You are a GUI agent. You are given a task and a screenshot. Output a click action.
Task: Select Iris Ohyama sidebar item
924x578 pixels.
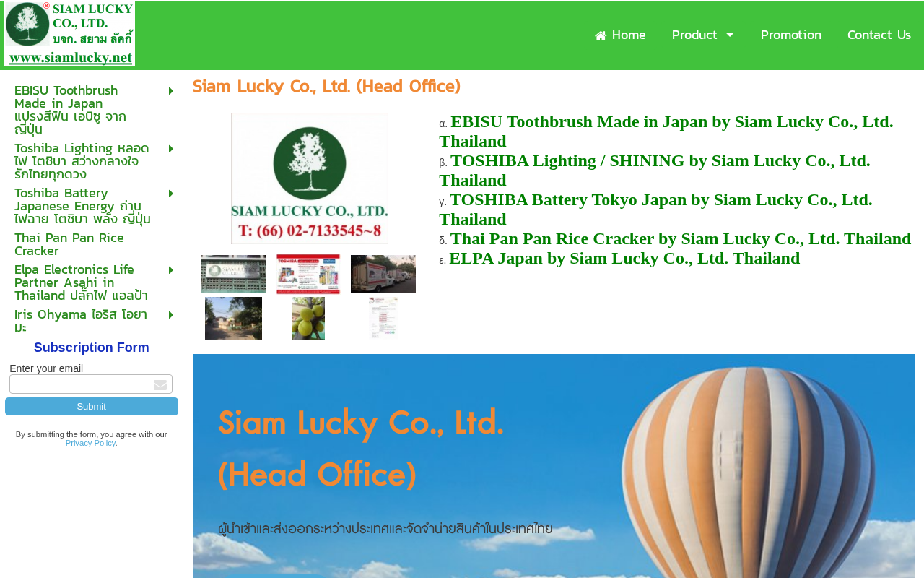coord(83,321)
